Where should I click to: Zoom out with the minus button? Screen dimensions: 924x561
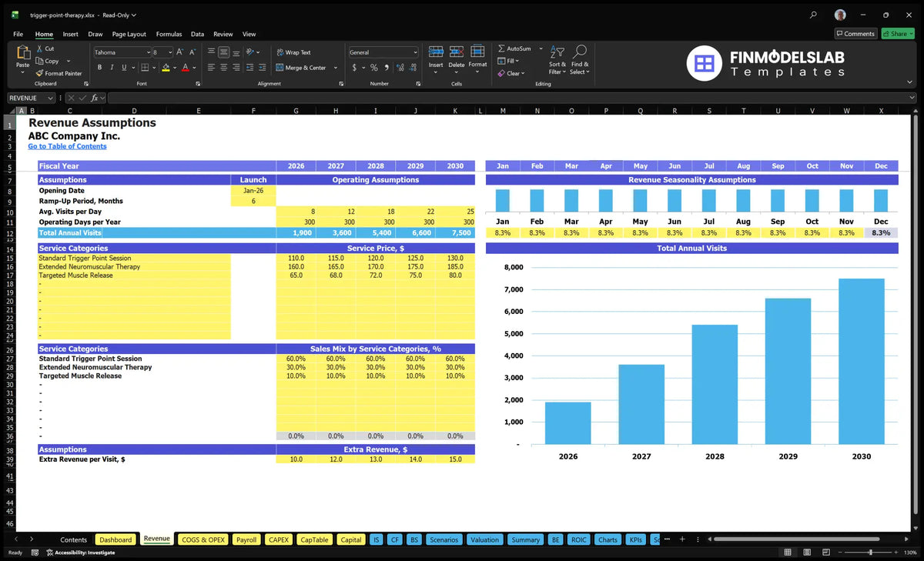pos(839,553)
